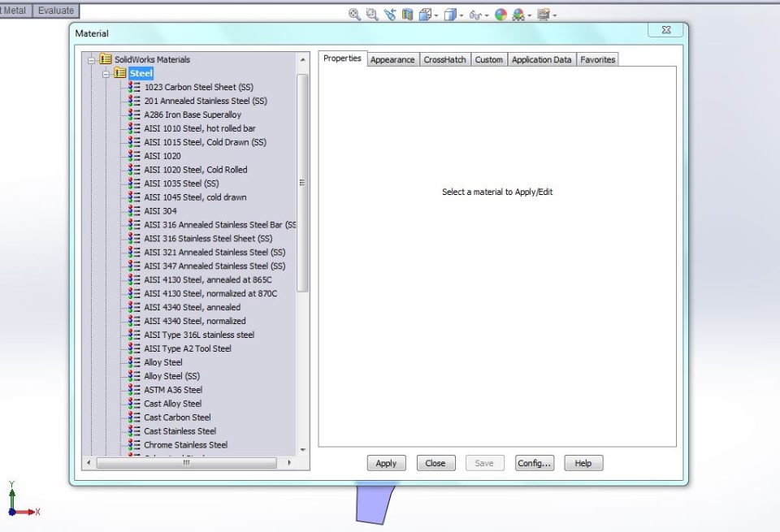This screenshot has height=532, width=780.
Task: Switch to the Evaluate ribbon tab
Action: [56, 11]
